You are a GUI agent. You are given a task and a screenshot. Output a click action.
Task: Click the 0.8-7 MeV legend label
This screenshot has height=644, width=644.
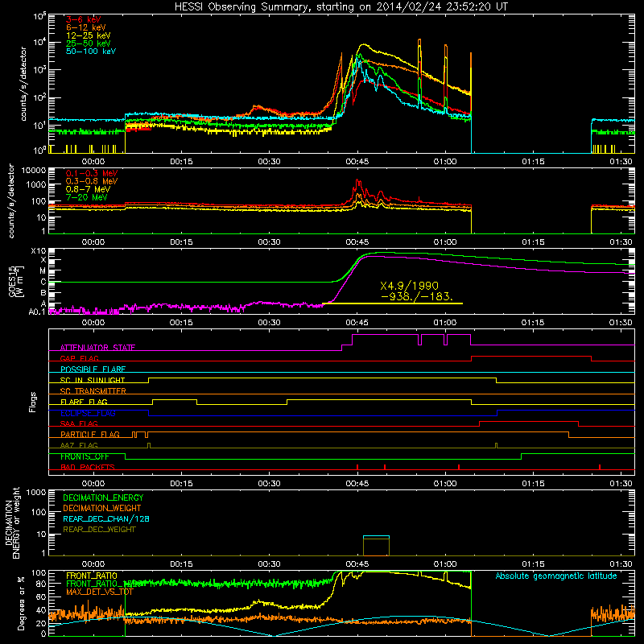[88, 189]
